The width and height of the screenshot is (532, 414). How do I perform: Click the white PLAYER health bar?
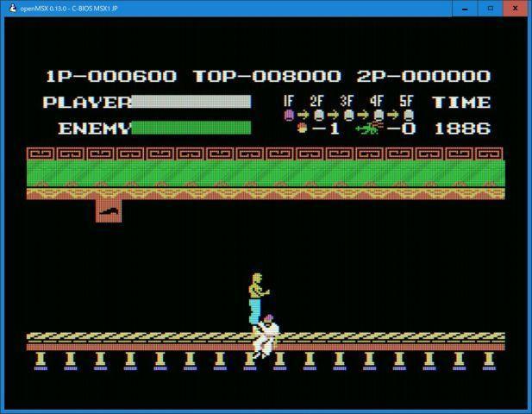point(191,102)
